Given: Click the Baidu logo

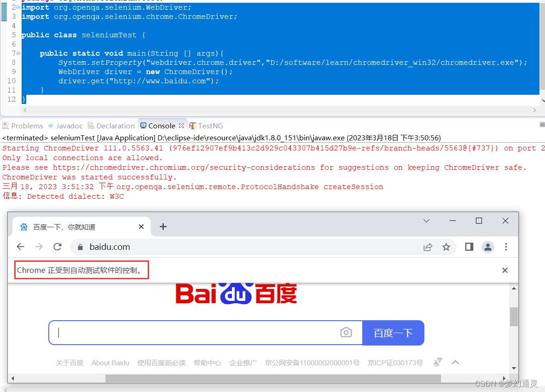Looking at the screenshot, I should pyautogui.click(x=236, y=294).
